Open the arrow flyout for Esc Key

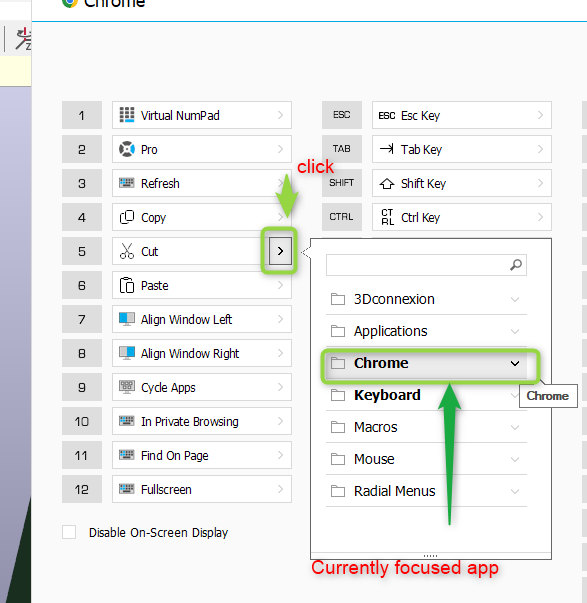(x=540, y=115)
